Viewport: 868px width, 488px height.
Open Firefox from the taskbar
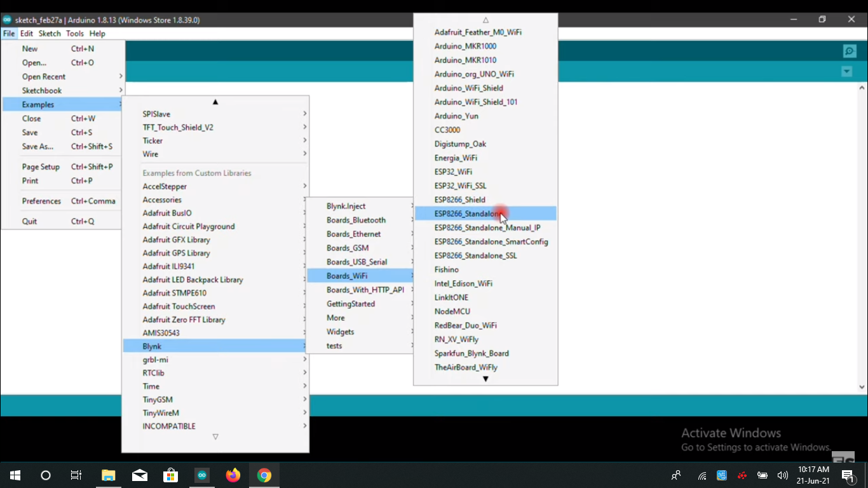[233, 475]
